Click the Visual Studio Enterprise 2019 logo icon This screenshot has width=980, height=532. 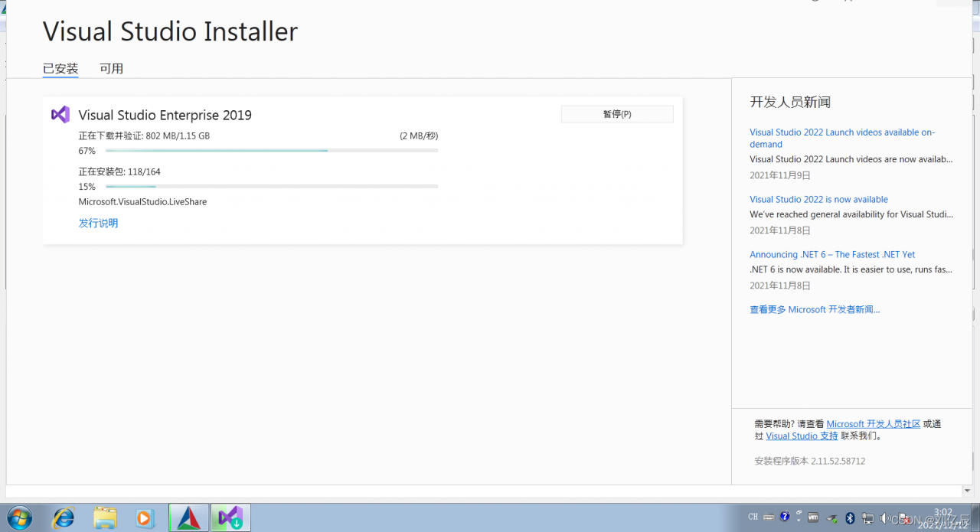coord(60,115)
